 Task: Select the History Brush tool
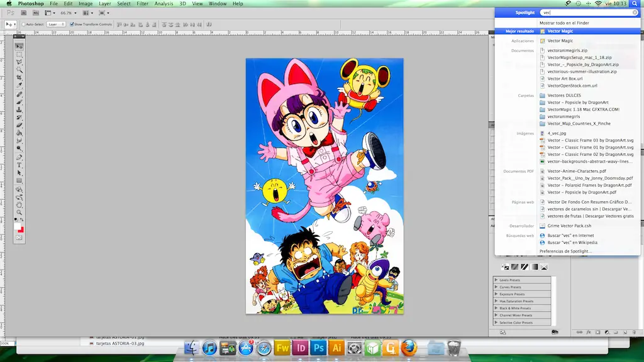[x=19, y=118]
